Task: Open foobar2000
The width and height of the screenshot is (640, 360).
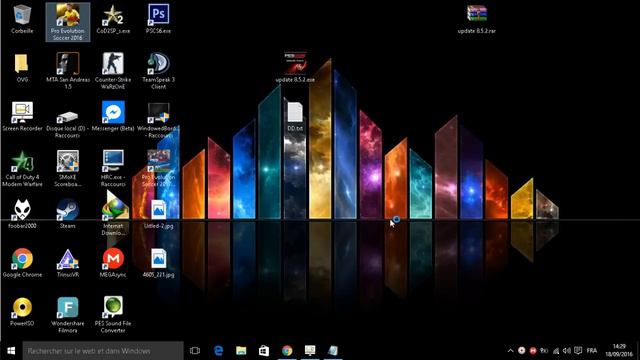Action: (22, 214)
